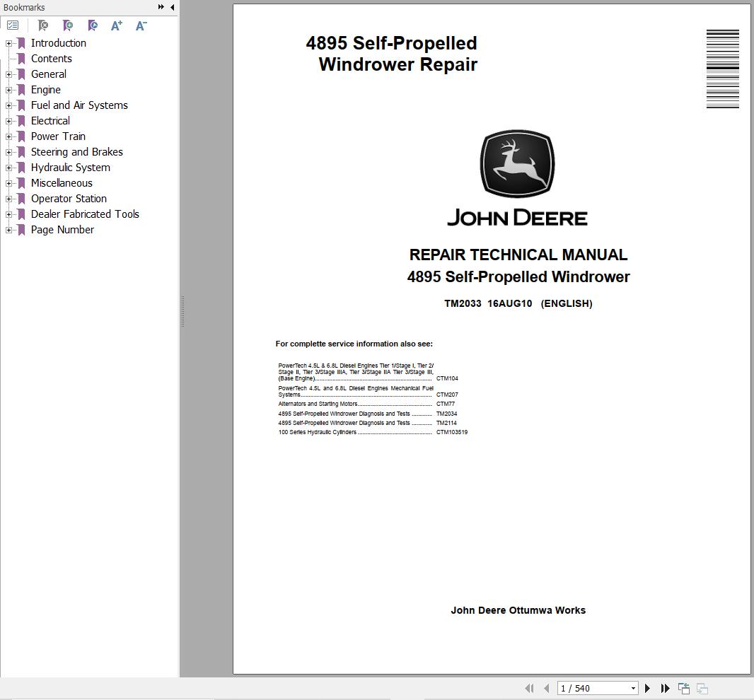
Task: Open the Introduction bookmark
Action: 59,43
